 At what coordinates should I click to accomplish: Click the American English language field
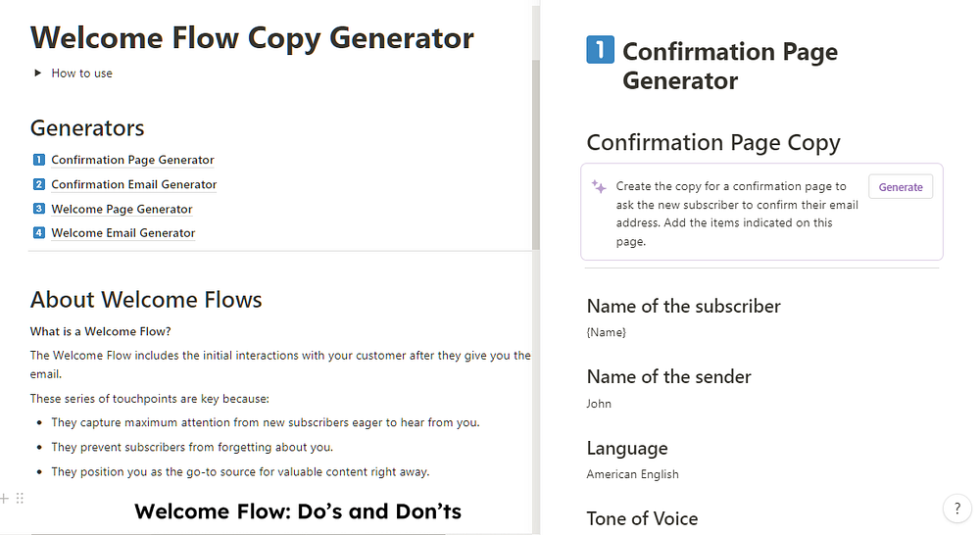632,474
